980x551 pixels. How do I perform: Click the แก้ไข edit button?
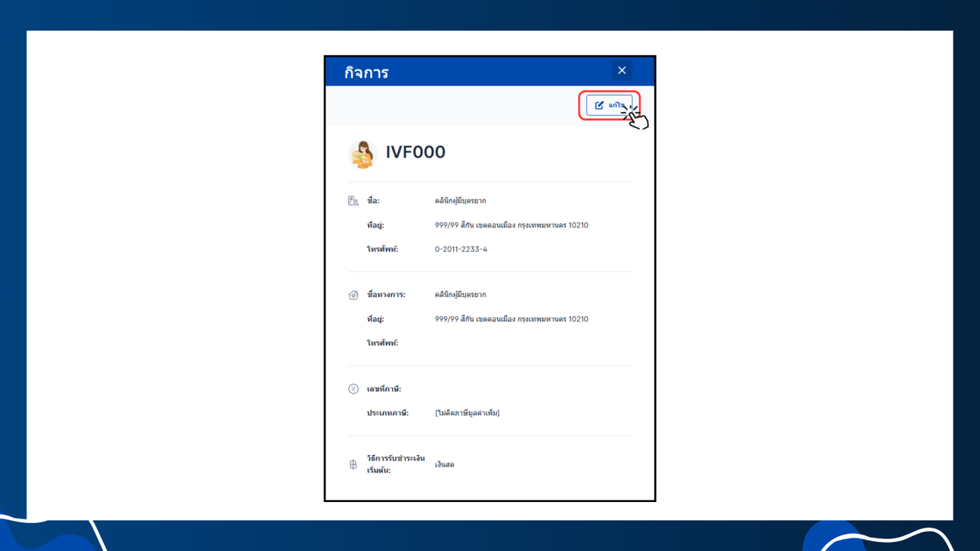click(609, 106)
